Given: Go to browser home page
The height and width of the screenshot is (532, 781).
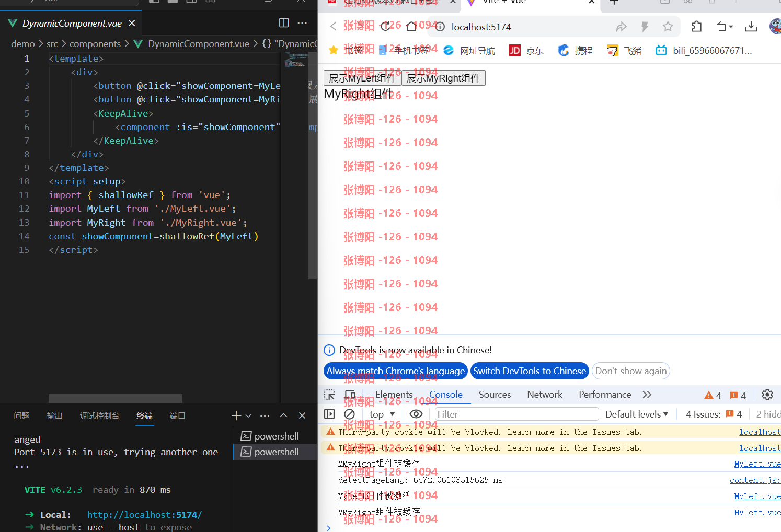Looking at the screenshot, I should (411, 26).
